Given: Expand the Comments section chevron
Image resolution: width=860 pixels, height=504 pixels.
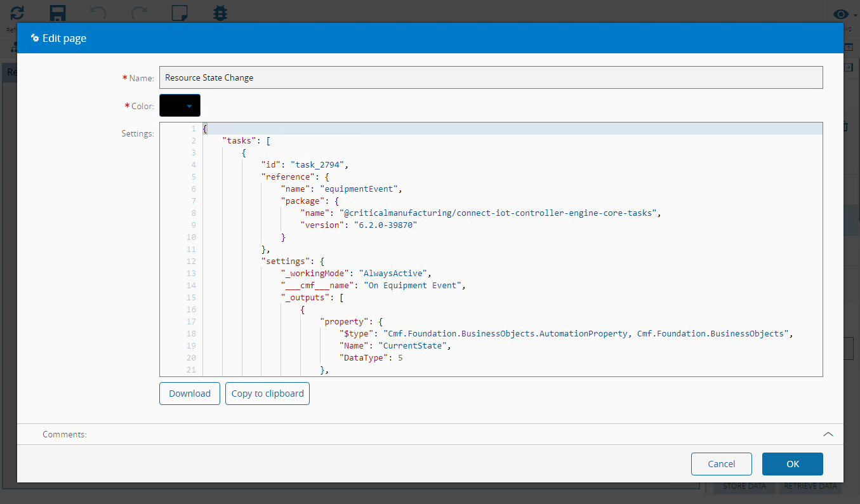Looking at the screenshot, I should point(828,434).
